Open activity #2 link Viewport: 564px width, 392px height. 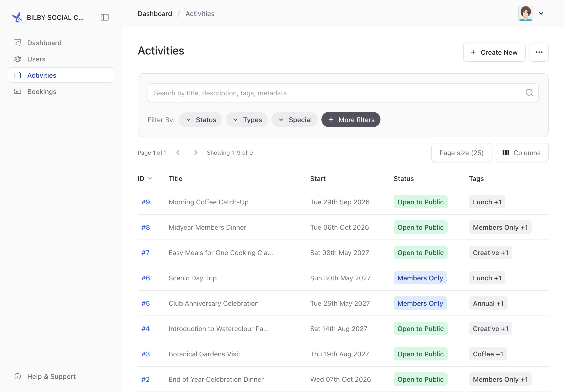coord(146,379)
